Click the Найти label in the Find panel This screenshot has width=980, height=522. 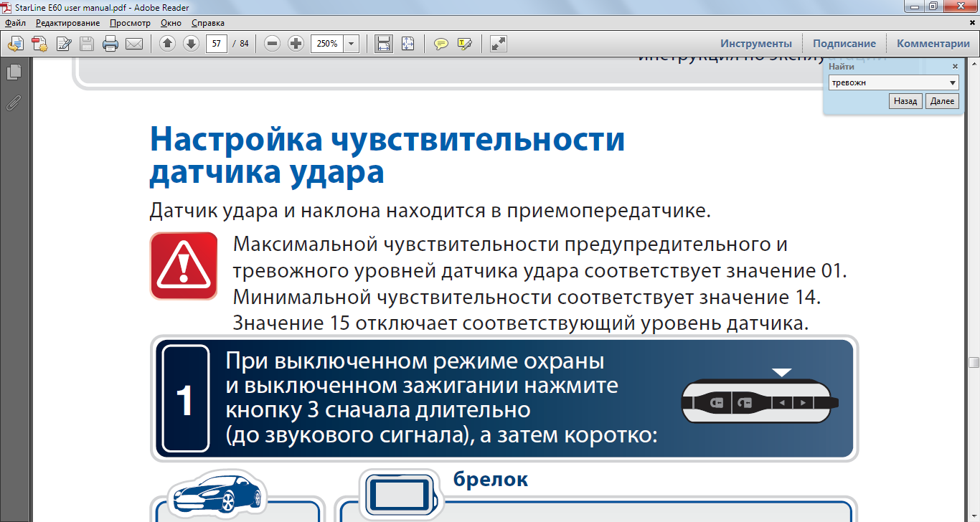[x=842, y=66]
